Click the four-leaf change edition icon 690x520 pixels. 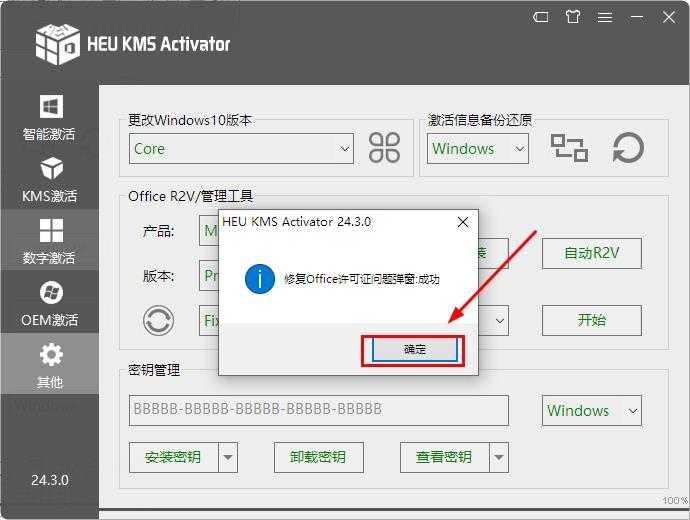click(x=384, y=148)
